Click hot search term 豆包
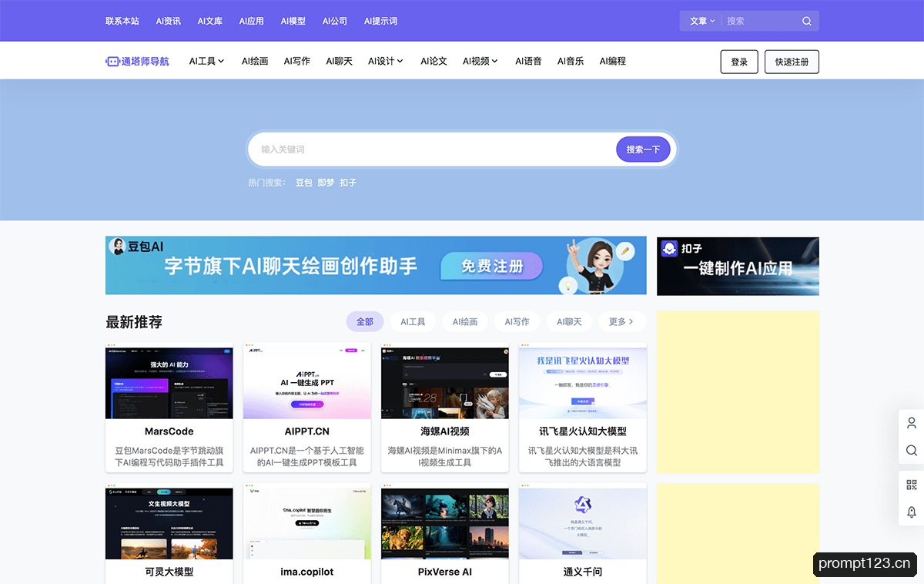This screenshot has width=924, height=584. pyautogui.click(x=304, y=183)
